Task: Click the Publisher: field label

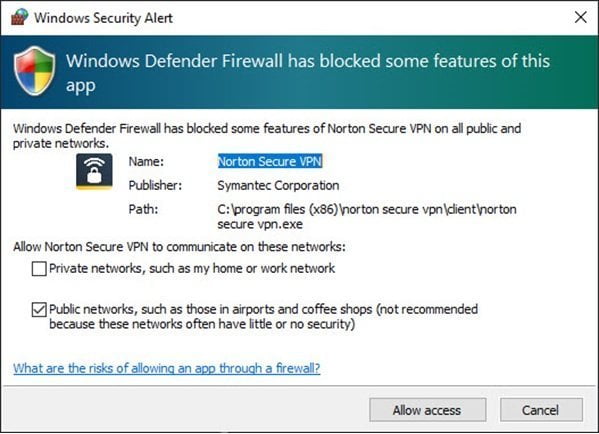Action: click(155, 185)
